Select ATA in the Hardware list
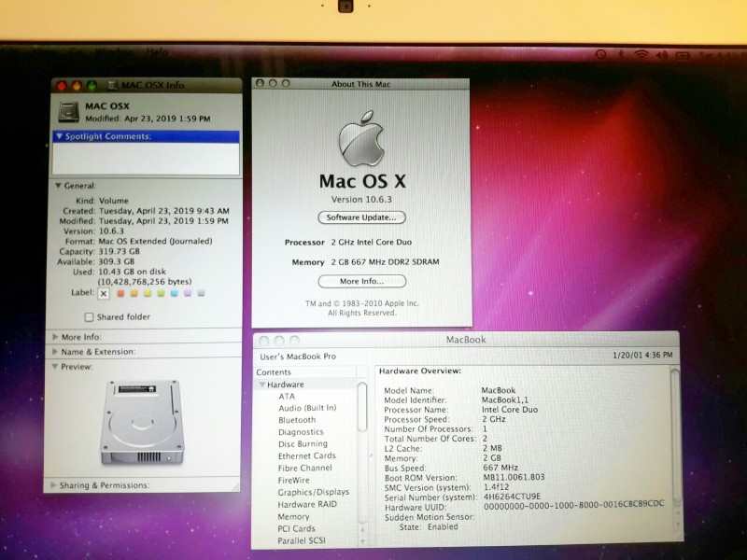The height and width of the screenshot is (560, 747). [287, 396]
